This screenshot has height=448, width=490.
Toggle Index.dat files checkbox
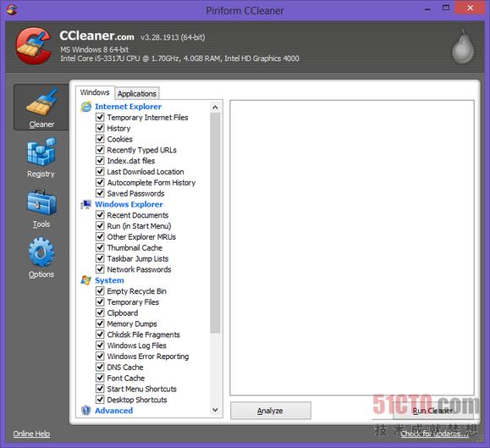coord(100,161)
